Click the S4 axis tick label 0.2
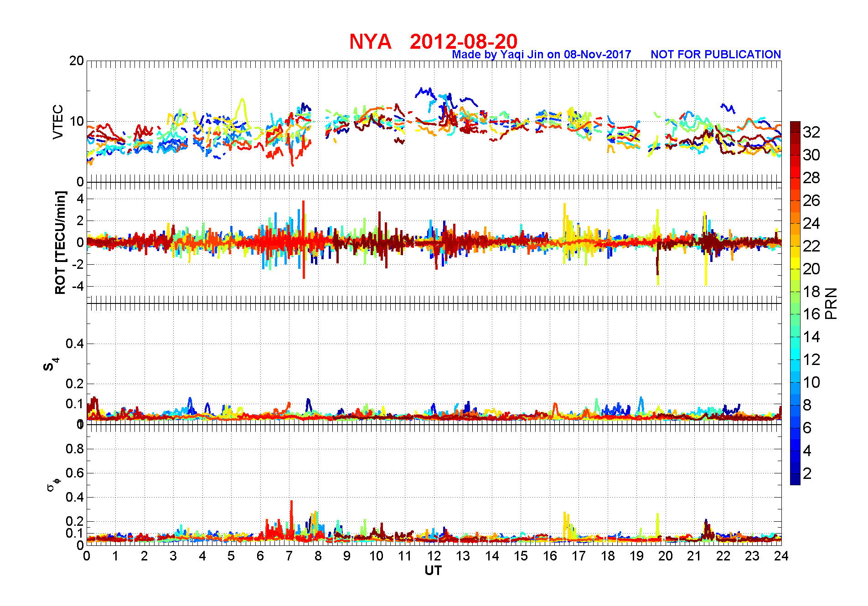This screenshot has width=868, height=606. click(75, 384)
